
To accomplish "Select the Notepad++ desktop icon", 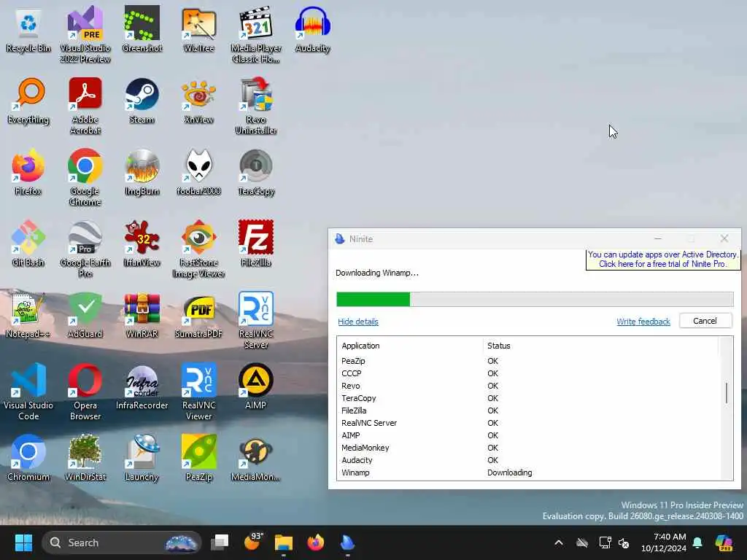I will point(28,316).
